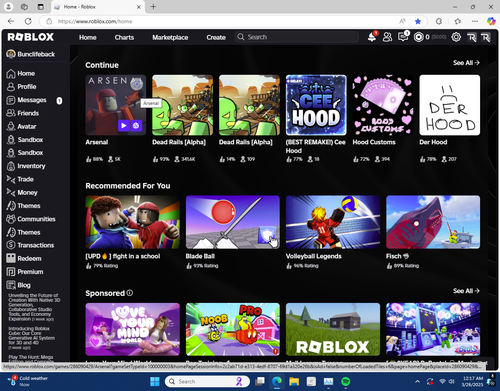Open Edge settings and more menu
The width and height of the screenshot is (500, 391).
click(x=475, y=21)
